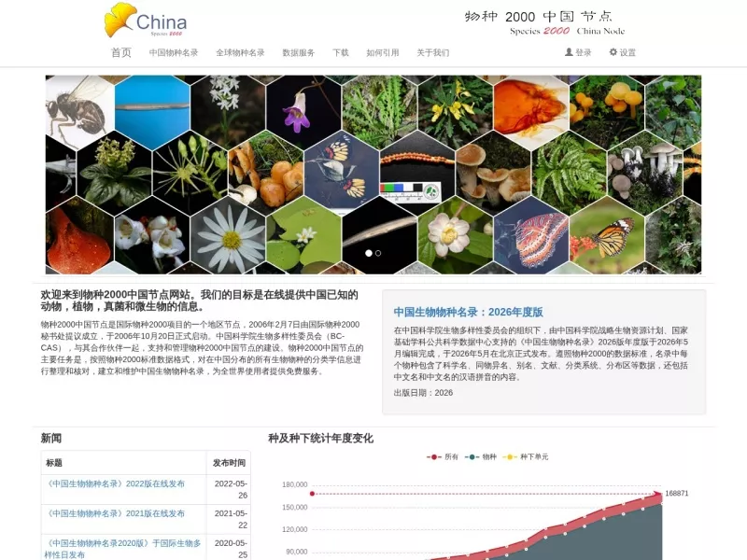Click the user icon beside 登录
Image resolution: width=747 pixels, height=560 pixels.
coord(569,52)
